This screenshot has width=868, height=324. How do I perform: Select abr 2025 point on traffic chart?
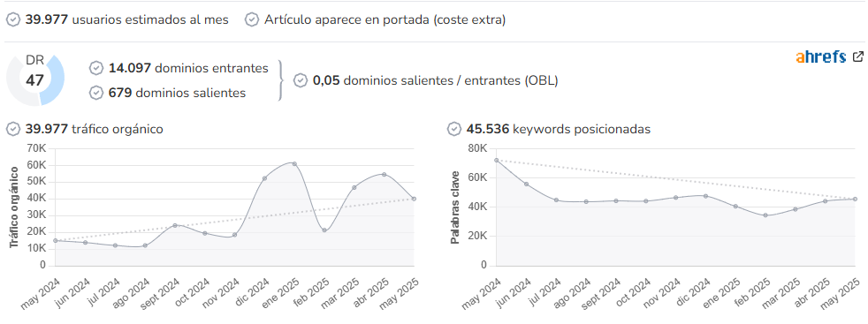click(x=385, y=174)
